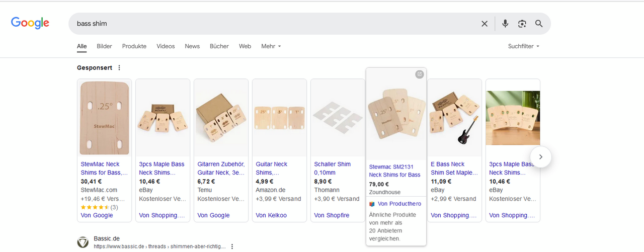This screenshot has height=252, width=644.
Task: Open sponsored info three-dot menu
Action: click(x=119, y=68)
